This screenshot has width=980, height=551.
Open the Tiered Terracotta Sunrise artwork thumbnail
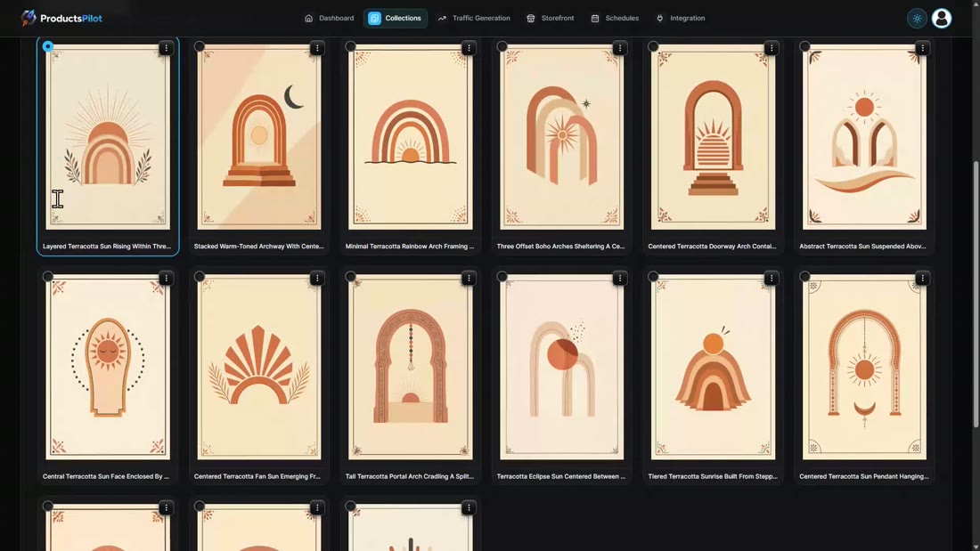[x=713, y=368]
